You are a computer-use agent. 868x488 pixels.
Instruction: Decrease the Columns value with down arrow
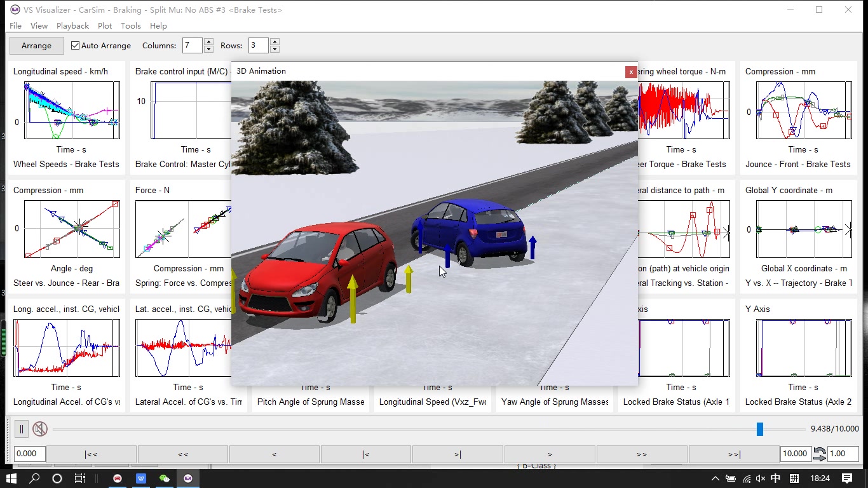point(208,50)
